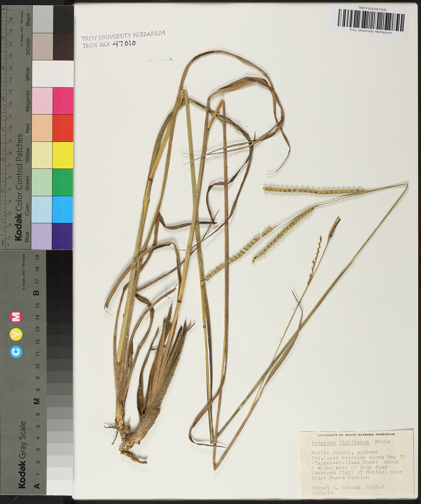The width and height of the screenshot is (421, 504).
Task: Click the handwritten number 47010
Action: pyautogui.click(x=124, y=43)
